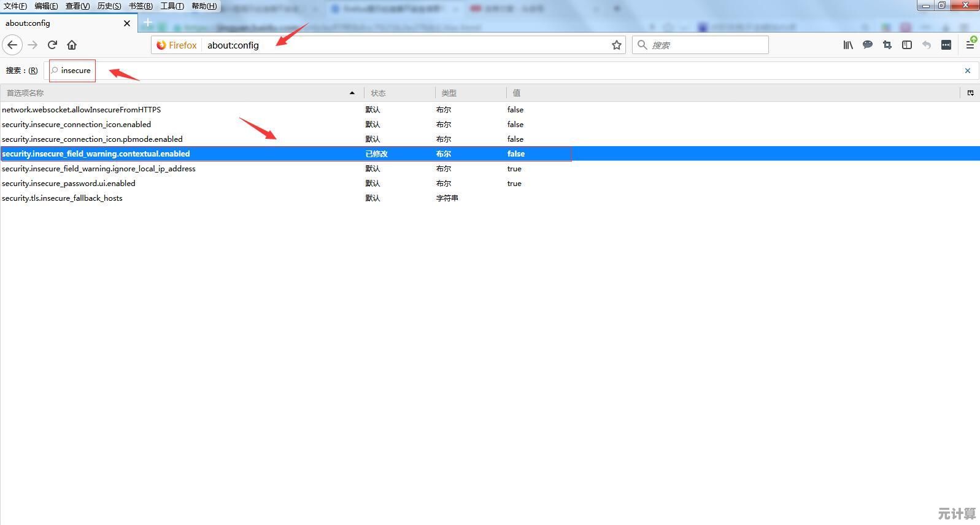Open the column picker in table header
This screenshot has width=980, height=525.
pos(970,93)
